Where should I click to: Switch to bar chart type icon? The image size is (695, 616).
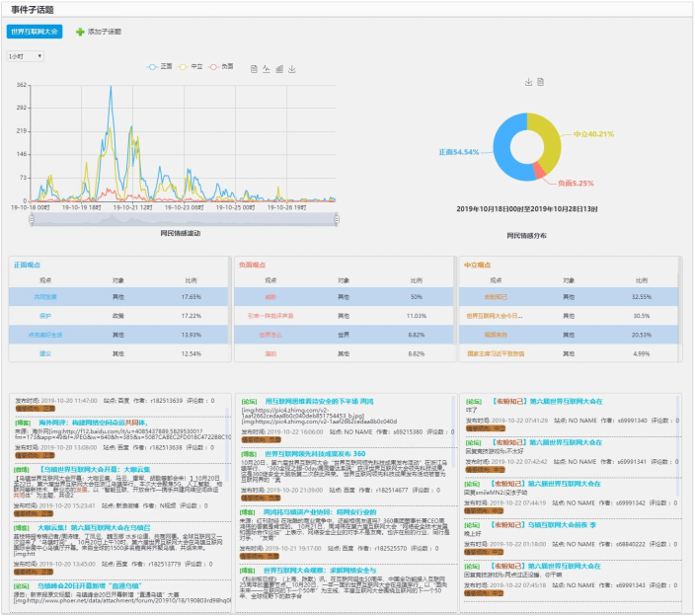tap(279, 68)
